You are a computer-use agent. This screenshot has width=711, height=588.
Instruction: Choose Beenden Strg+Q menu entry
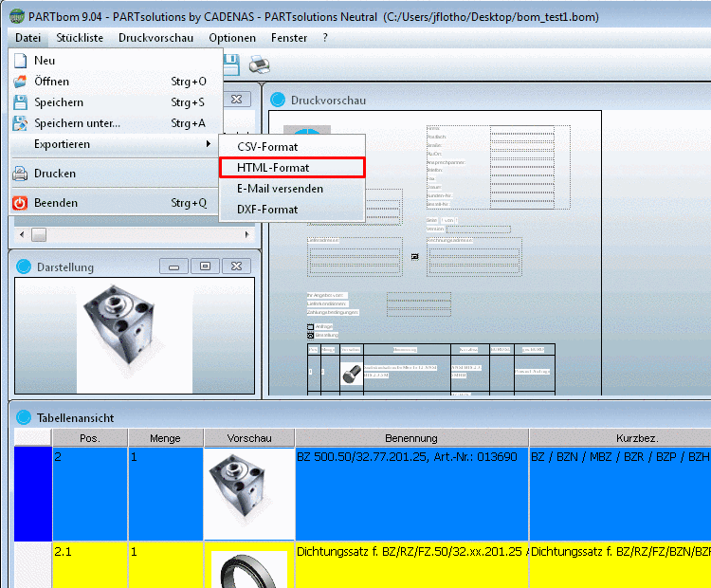(116, 203)
